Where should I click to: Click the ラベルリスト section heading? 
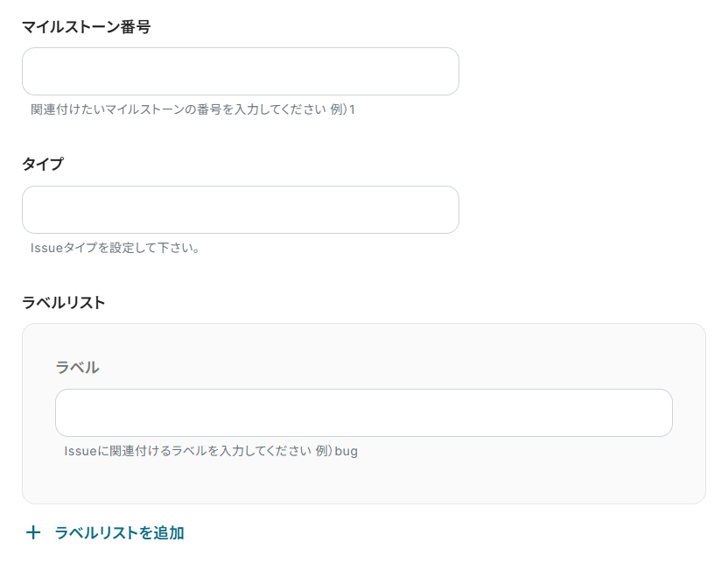point(63,303)
